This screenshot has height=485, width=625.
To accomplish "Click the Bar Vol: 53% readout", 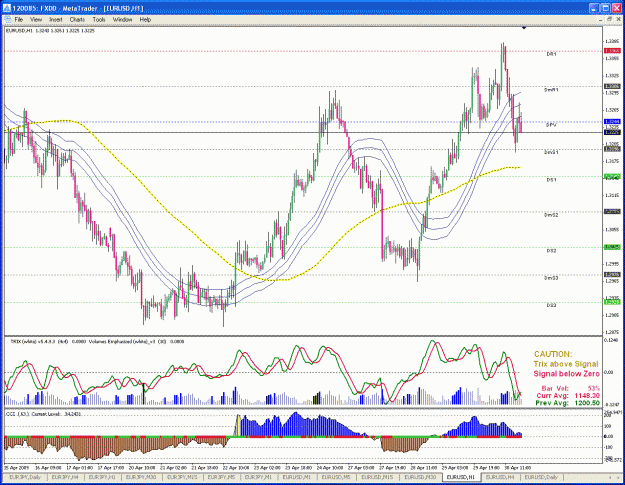I will [570, 388].
